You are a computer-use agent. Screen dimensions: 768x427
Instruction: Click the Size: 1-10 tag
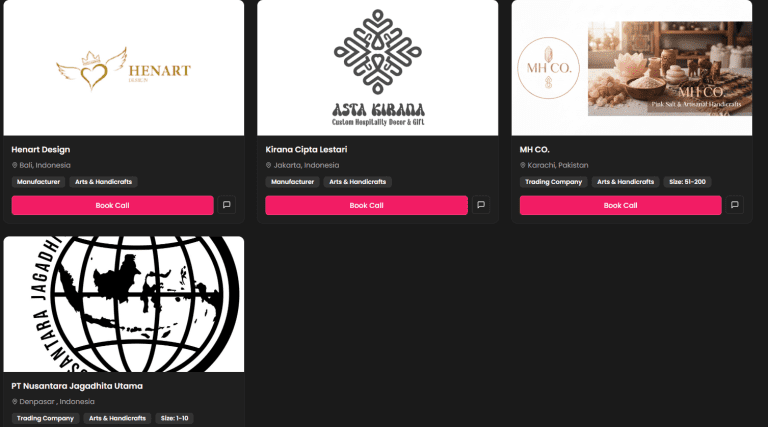click(x=174, y=418)
